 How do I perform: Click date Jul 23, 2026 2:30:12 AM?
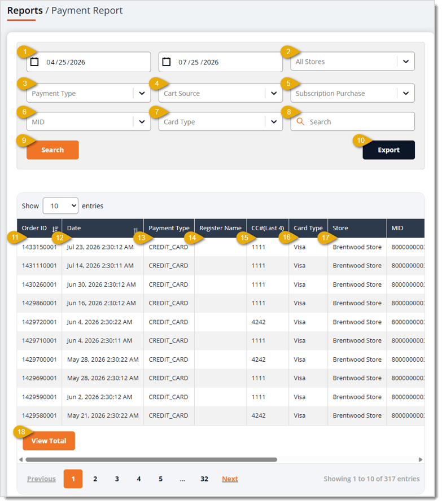[100, 247]
